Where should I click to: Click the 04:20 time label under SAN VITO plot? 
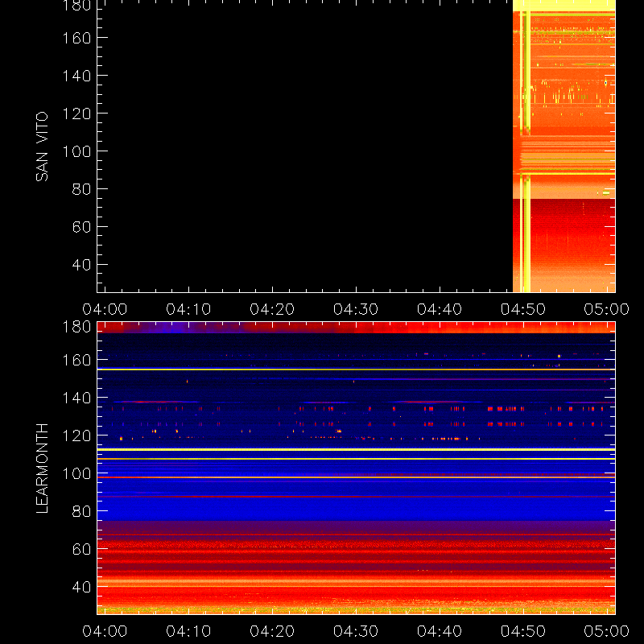[272, 309]
